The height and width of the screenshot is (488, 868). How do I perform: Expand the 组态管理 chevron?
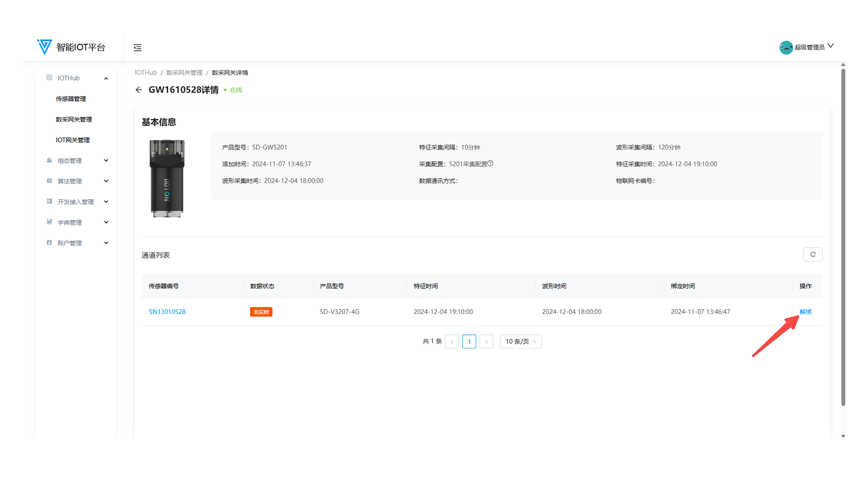(x=106, y=160)
